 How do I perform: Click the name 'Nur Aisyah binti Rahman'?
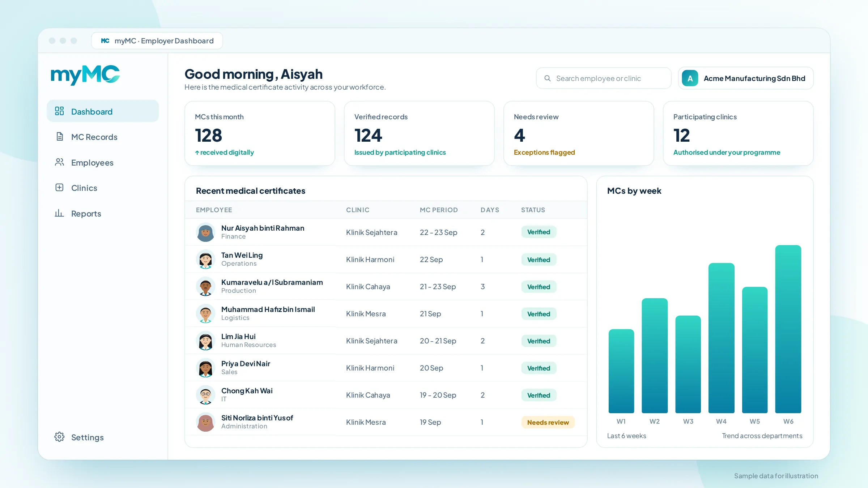tap(263, 228)
